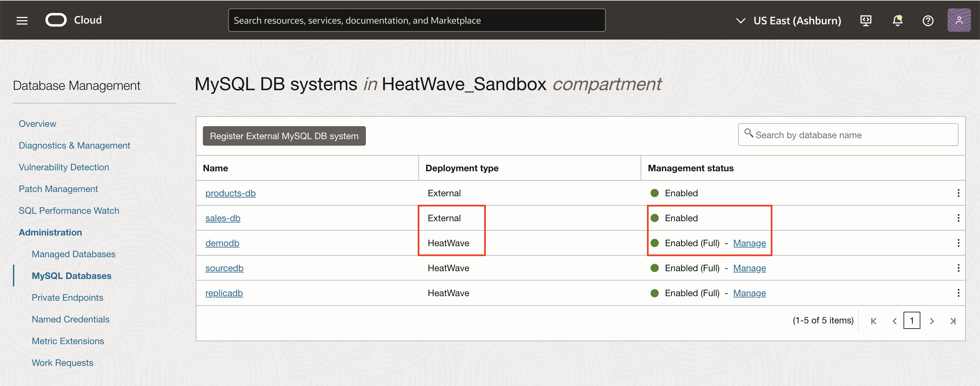Open the notifications bell
980x386 pixels.
[x=897, y=20]
